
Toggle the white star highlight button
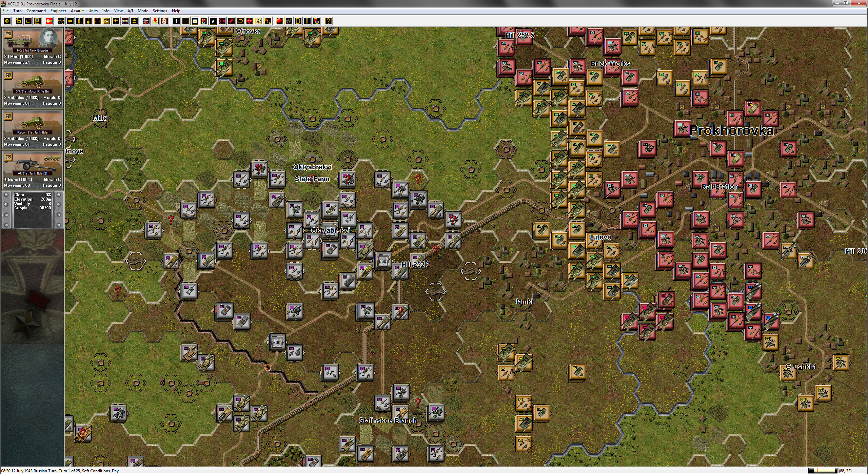tap(213, 21)
